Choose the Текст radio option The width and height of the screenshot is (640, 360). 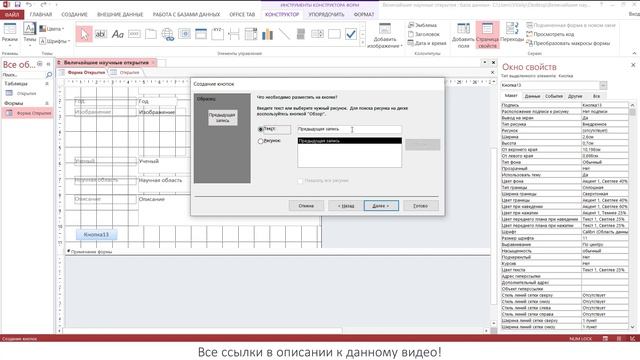pos(260,129)
